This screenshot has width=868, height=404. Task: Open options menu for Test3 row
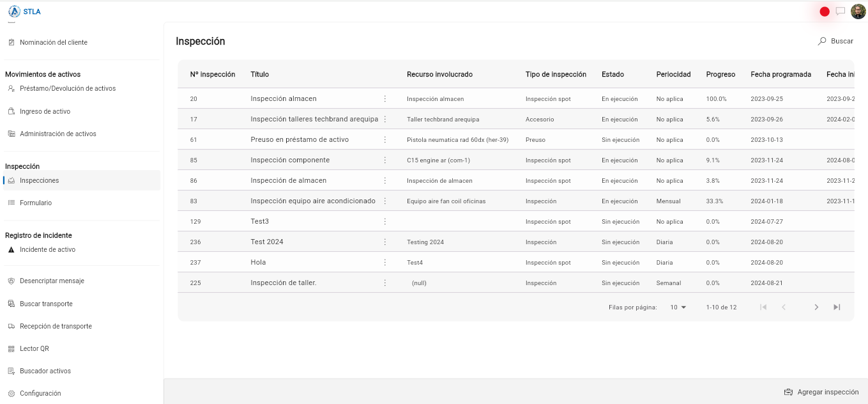coord(385,221)
